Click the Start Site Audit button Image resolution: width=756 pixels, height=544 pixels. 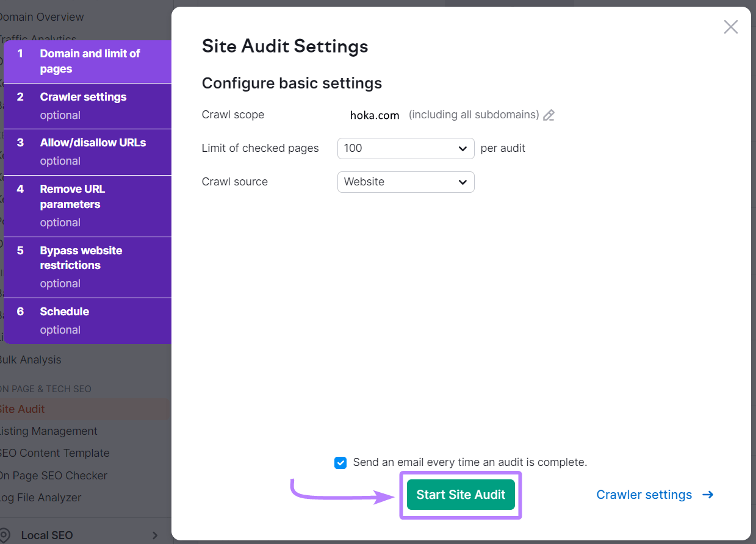point(461,495)
